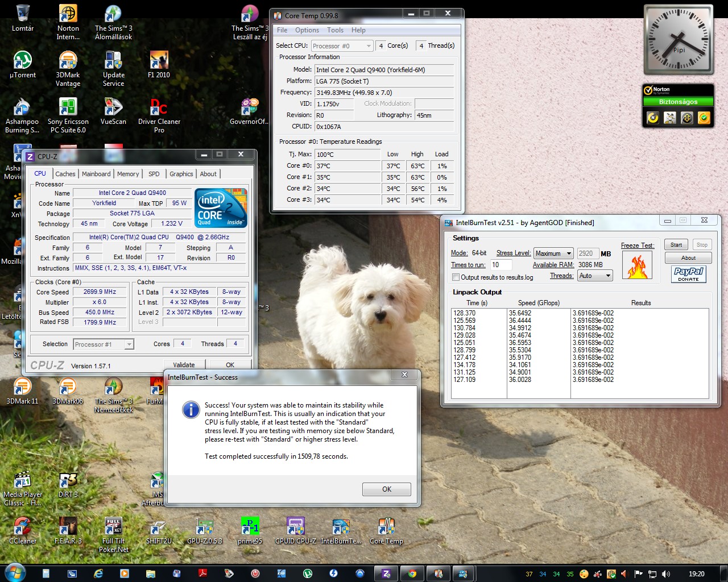The height and width of the screenshot is (582, 728).
Task: Enable Output results to results.log
Action: (456, 277)
